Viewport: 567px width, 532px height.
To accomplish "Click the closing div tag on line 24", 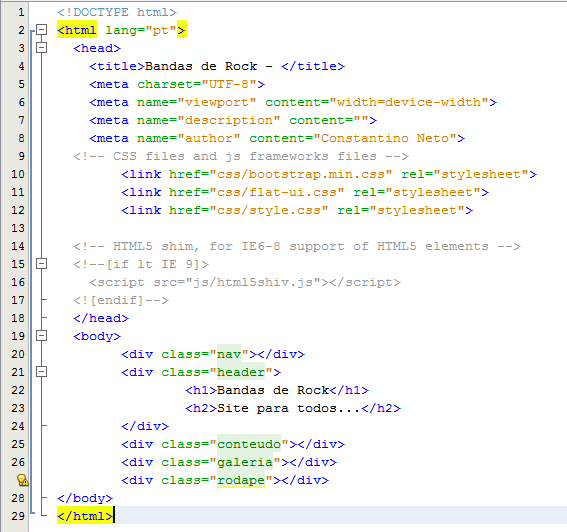I will [145, 426].
